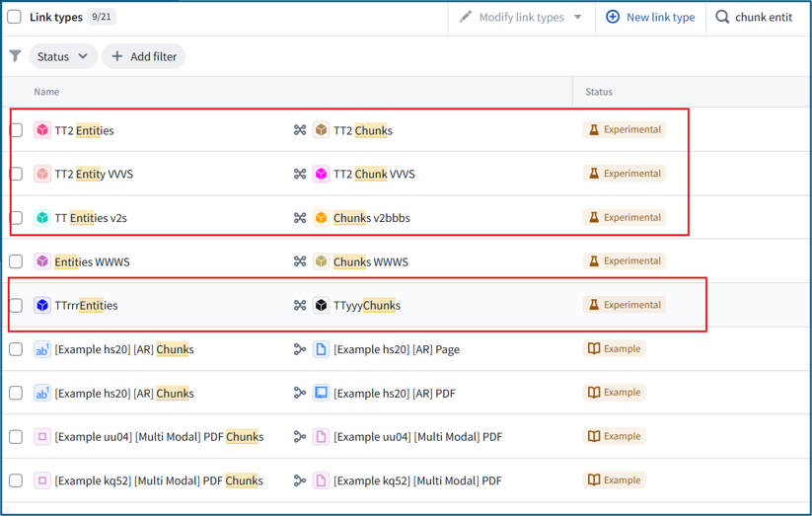Click the pink cube icon beside TT2 Entities
This screenshot has height=516, width=812.
42,130
